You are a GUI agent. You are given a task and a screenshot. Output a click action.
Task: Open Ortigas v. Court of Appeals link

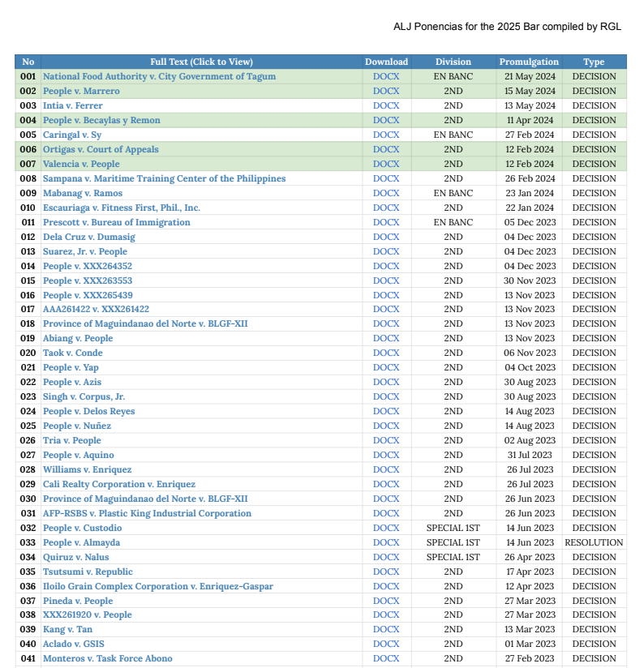tap(101, 149)
